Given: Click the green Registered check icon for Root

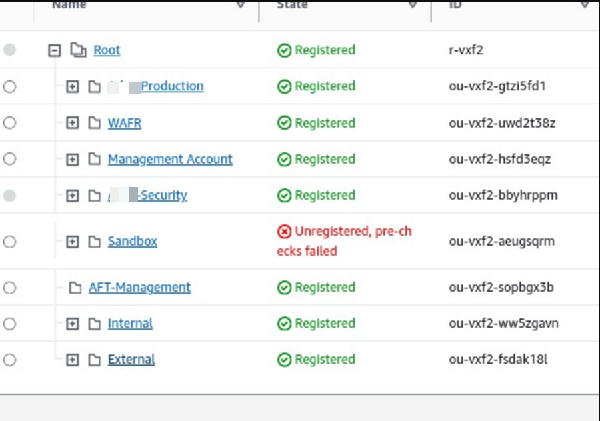Looking at the screenshot, I should pos(284,50).
